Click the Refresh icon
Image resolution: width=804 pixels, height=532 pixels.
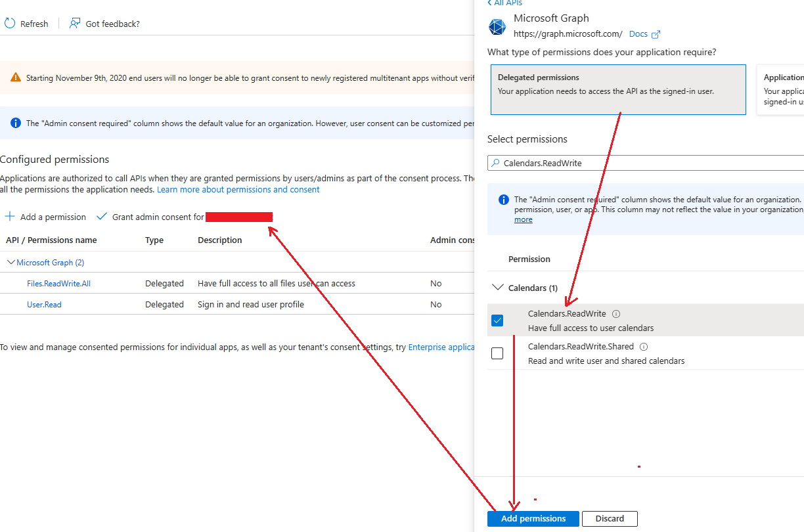coord(10,24)
